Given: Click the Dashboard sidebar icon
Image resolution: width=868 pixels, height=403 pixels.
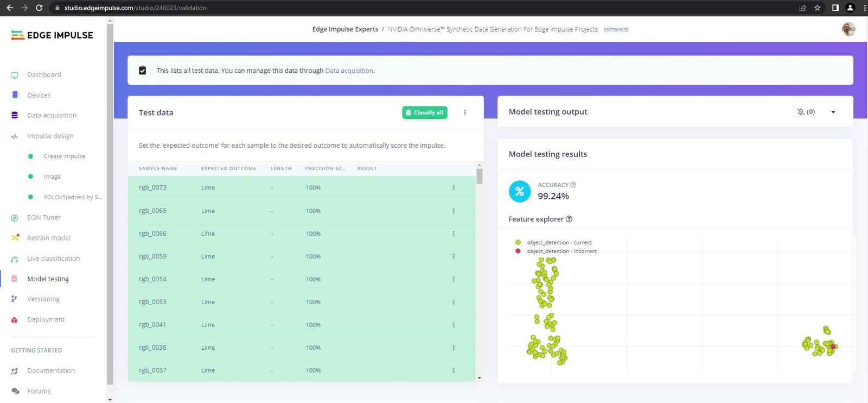Looking at the screenshot, I should coord(15,75).
